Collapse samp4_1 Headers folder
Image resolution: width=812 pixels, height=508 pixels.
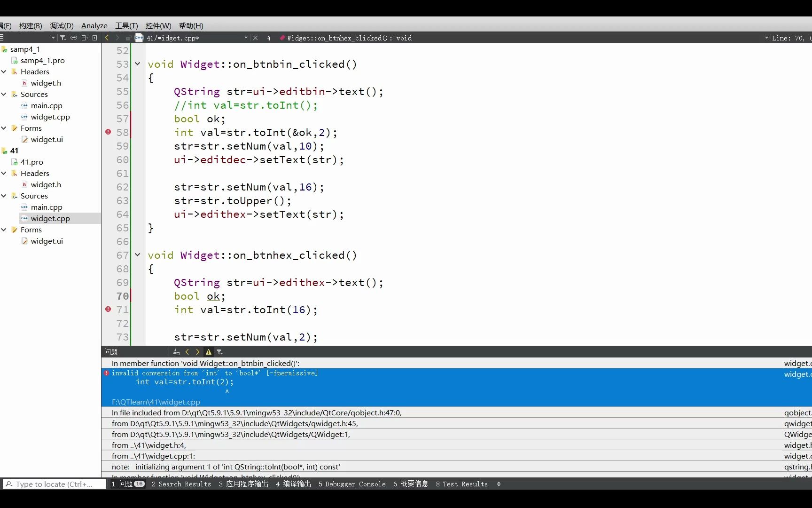click(4, 71)
